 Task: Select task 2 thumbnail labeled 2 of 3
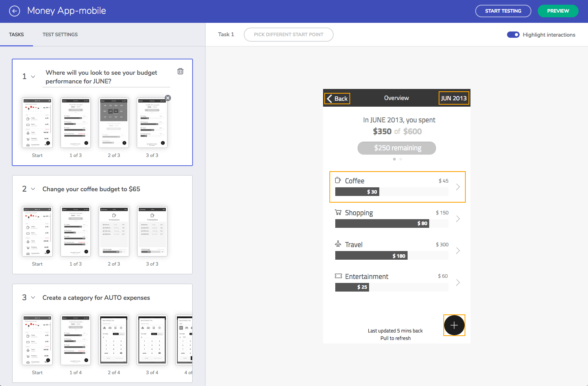(x=114, y=231)
